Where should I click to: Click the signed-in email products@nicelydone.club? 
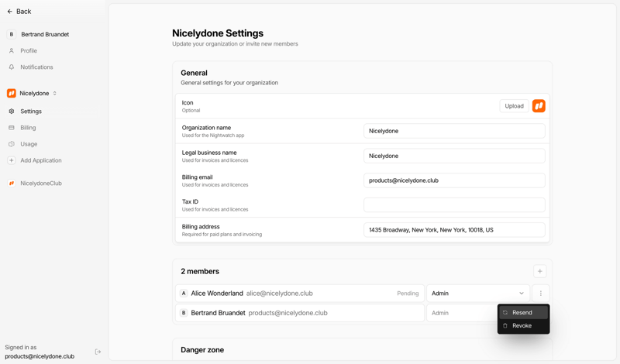(x=40, y=356)
